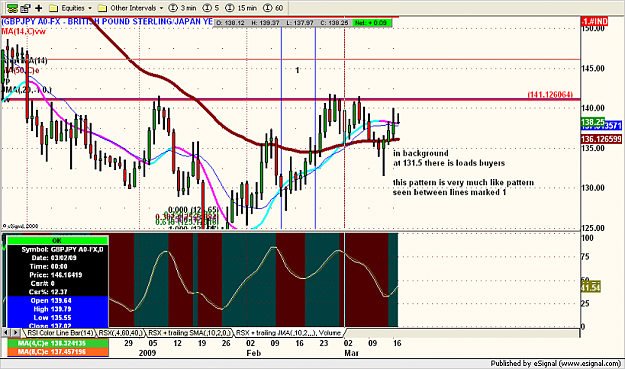Click the Date: 03/02/09 row

(57, 258)
